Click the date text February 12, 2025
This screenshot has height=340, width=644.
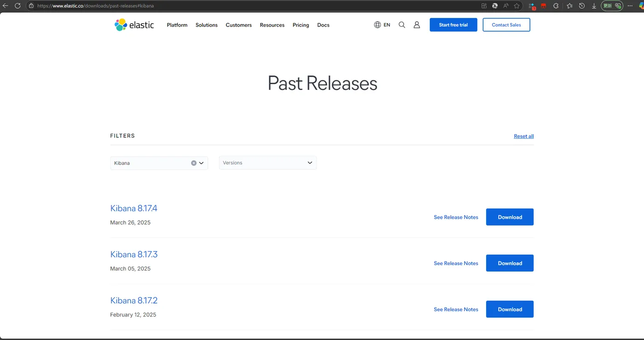tap(133, 315)
